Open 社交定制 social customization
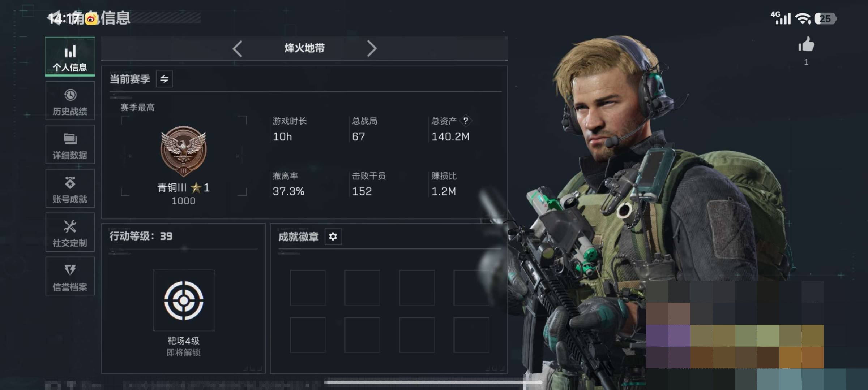The image size is (868, 390). click(70, 232)
